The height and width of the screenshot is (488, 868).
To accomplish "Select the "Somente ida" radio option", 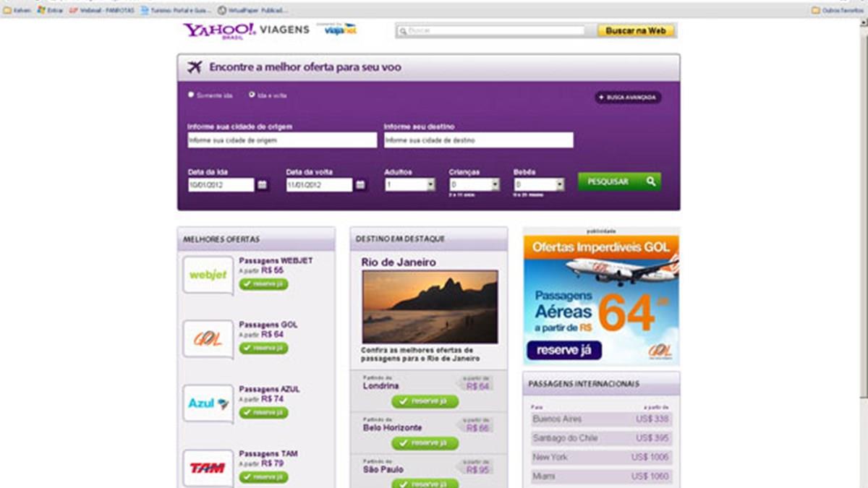I will pos(191,95).
